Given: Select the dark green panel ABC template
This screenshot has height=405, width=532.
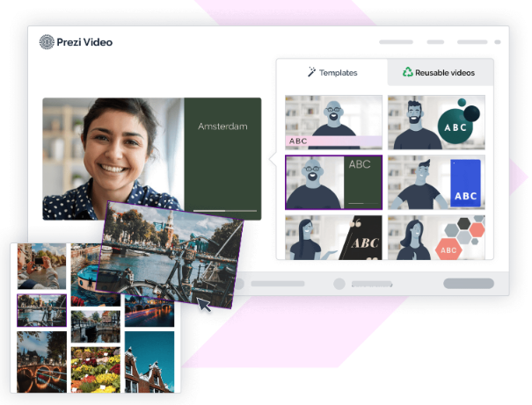Looking at the screenshot, I should click(x=333, y=183).
